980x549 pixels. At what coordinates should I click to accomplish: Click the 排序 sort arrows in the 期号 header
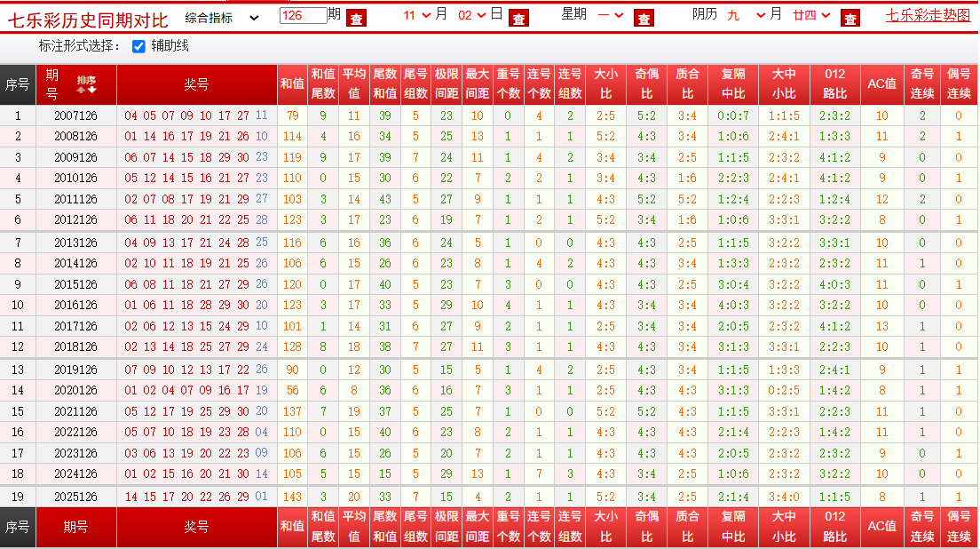86,85
